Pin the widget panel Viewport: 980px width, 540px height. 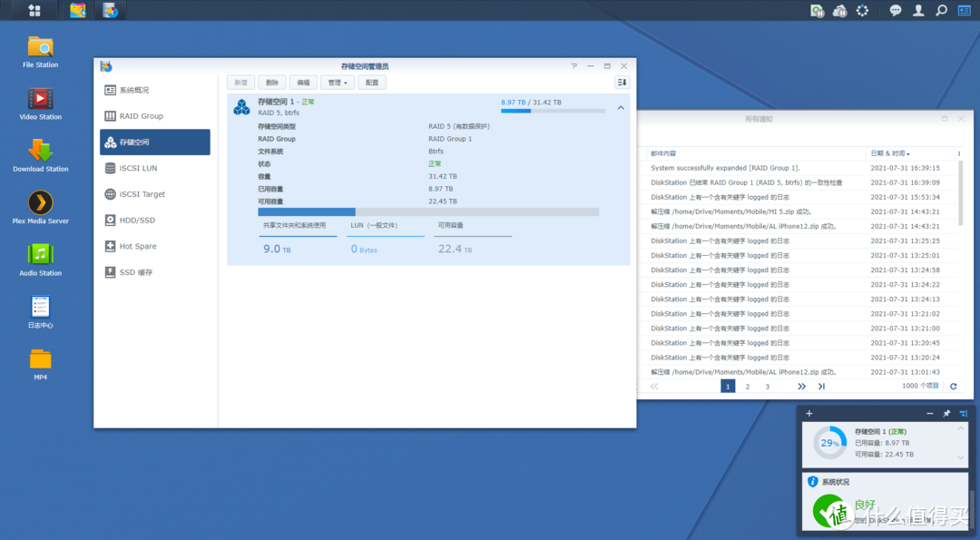point(946,413)
